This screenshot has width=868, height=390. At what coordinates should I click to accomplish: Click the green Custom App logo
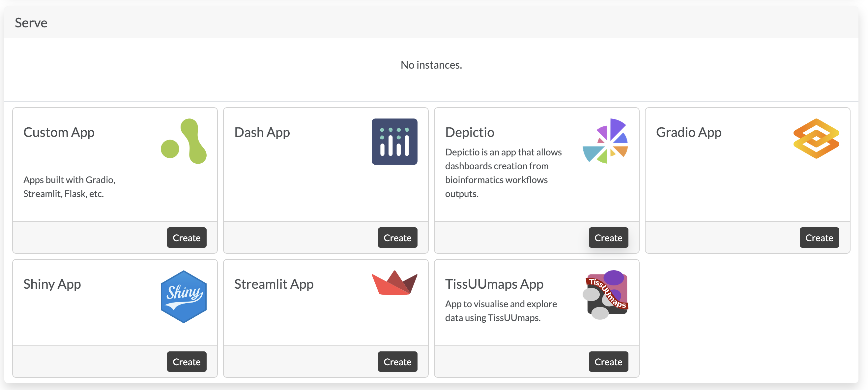click(184, 141)
